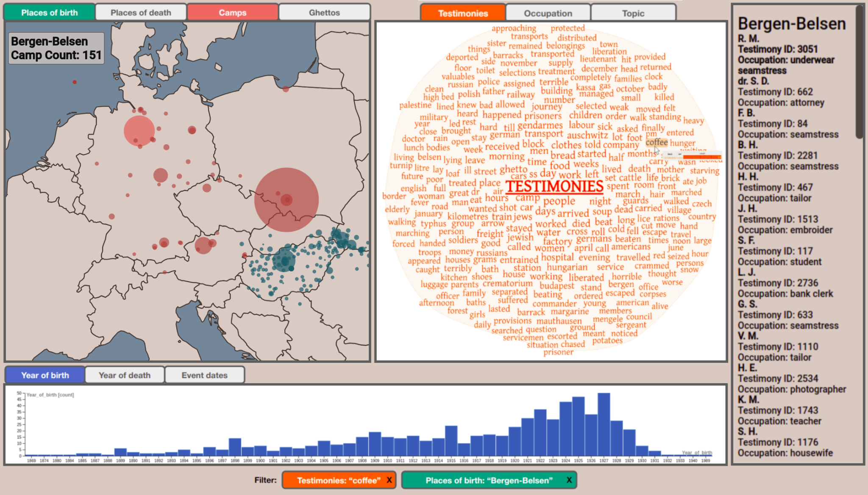The image size is (868, 495).
Task: Switch to Places of death tab
Action: 141,13
